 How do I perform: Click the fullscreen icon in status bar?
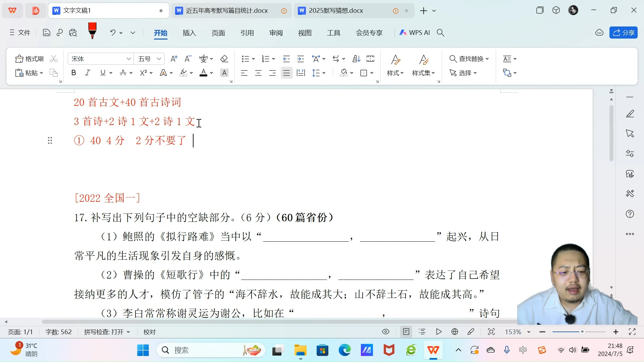coord(632,332)
